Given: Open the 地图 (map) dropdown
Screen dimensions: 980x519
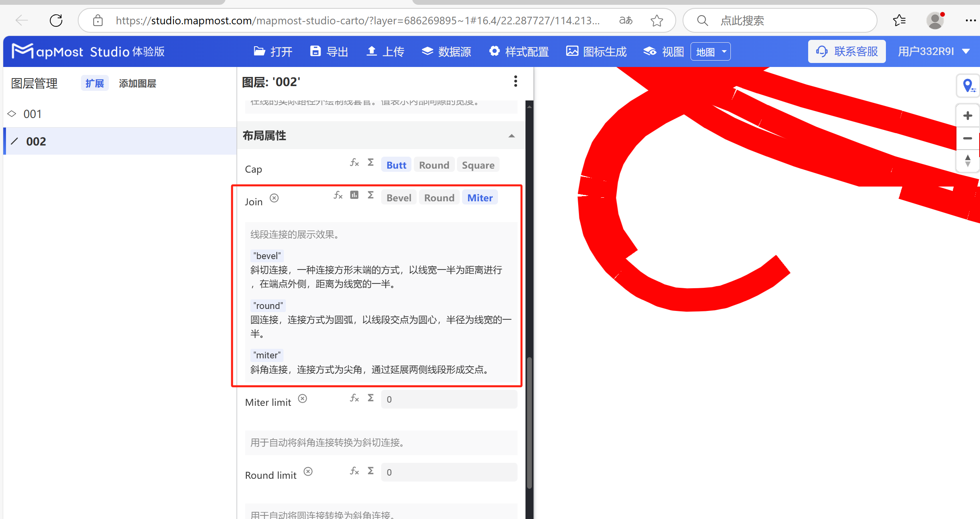Looking at the screenshot, I should click(x=710, y=51).
